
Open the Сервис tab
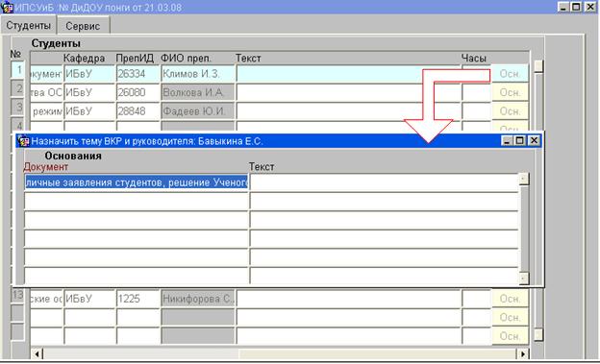(x=83, y=26)
